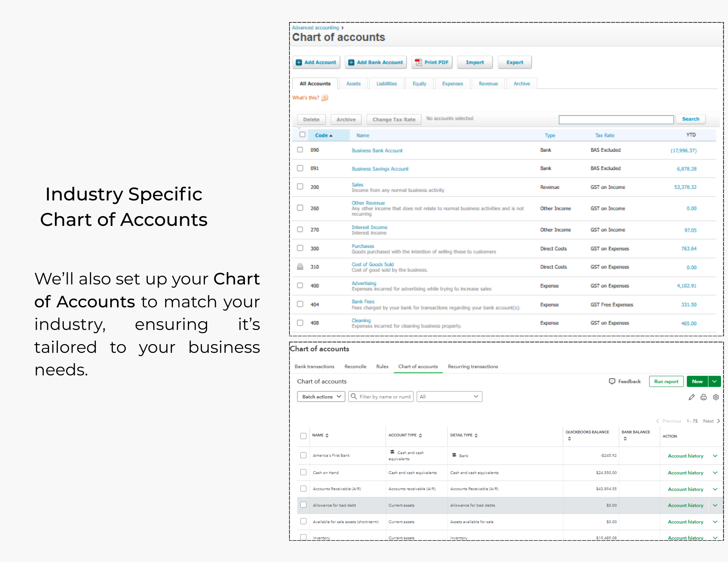The width and height of the screenshot is (728, 562).
Task: Click the lock icon on row 310
Action: (300, 267)
